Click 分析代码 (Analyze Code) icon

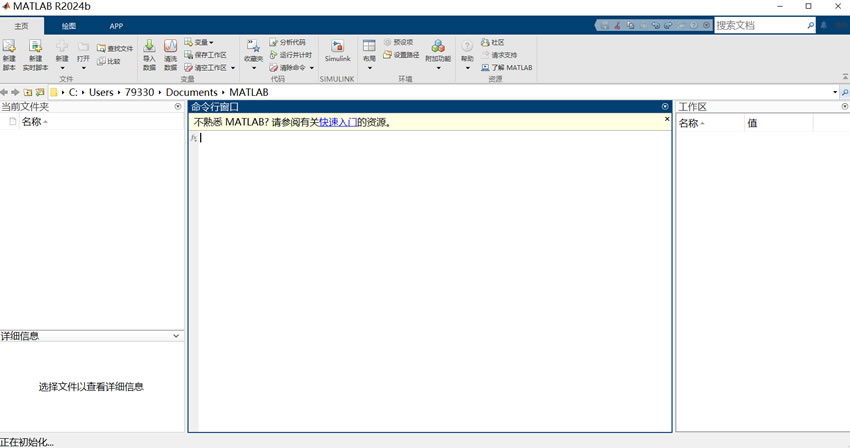click(273, 43)
